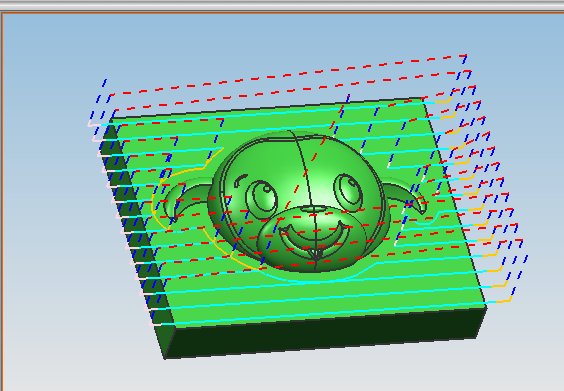The height and width of the screenshot is (391, 564).
Task: Select the dark front face of the block
Action: coord(326,333)
